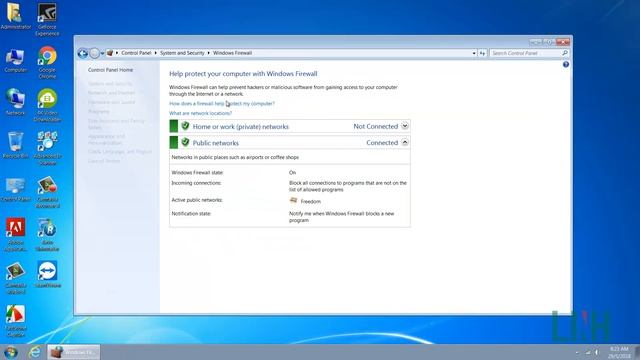Screen dimensions: 640x360
Task: Open the address bar history dropdown
Action: click(x=474, y=53)
